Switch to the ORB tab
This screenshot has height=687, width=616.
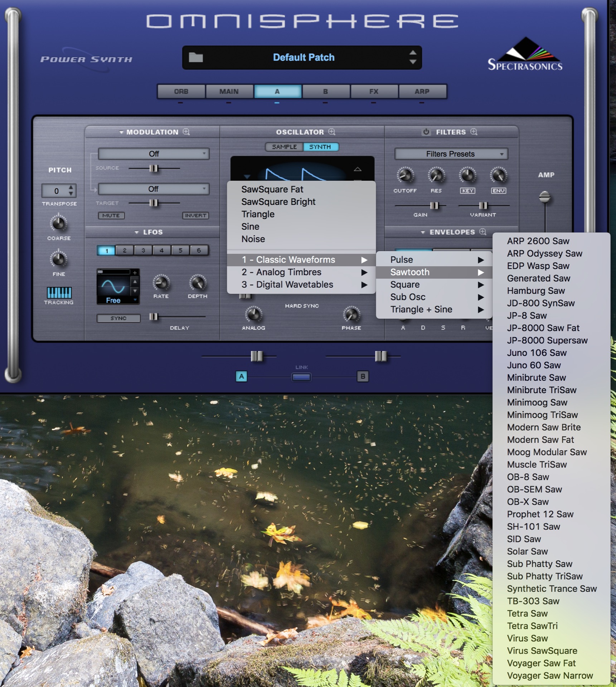click(x=181, y=91)
